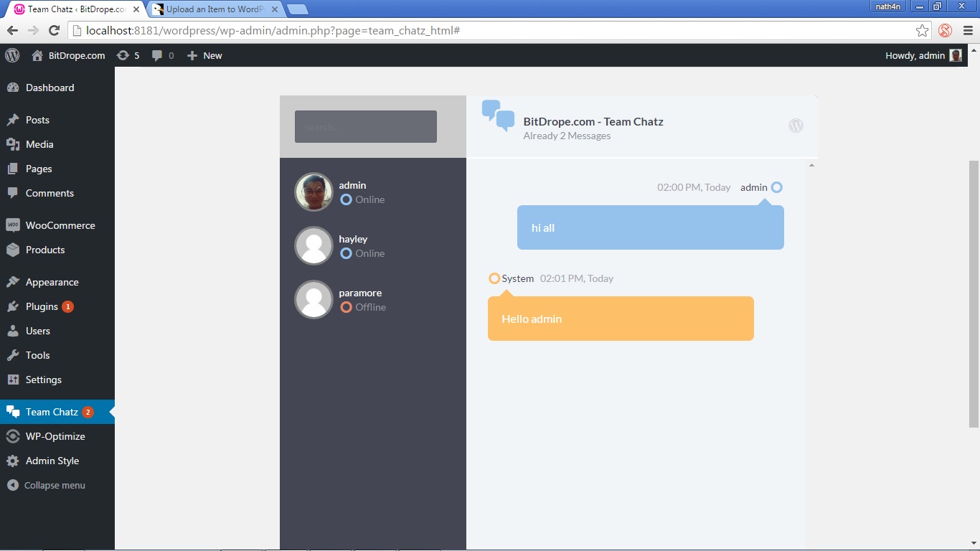980x551 pixels.
Task: Click the nath4n profile button in titlebar
Action: [x=888, y=6]
